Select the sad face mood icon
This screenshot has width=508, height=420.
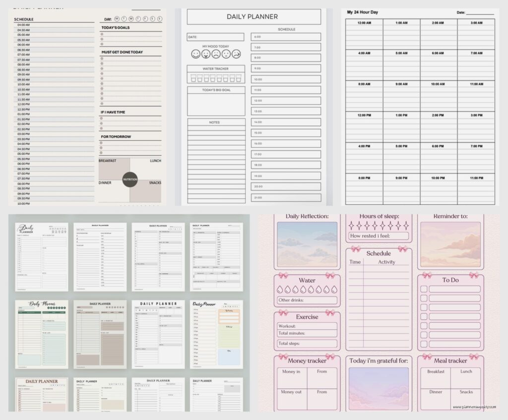click(216, 54)
